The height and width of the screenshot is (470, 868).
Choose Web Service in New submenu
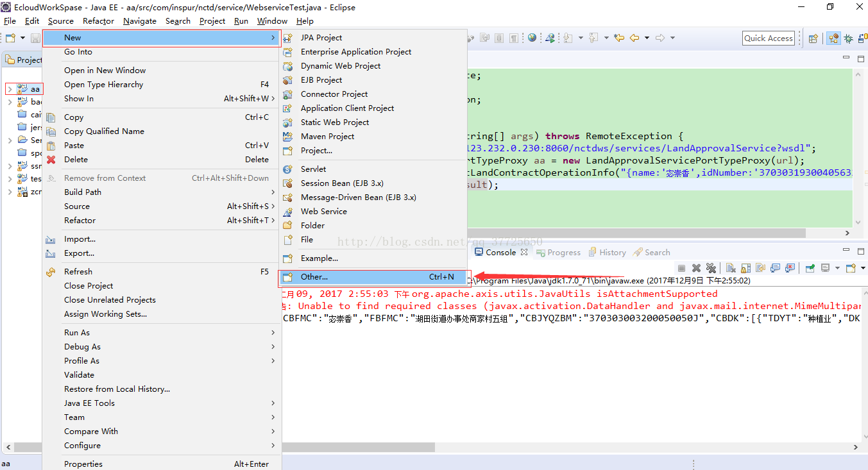pos(373,211)
